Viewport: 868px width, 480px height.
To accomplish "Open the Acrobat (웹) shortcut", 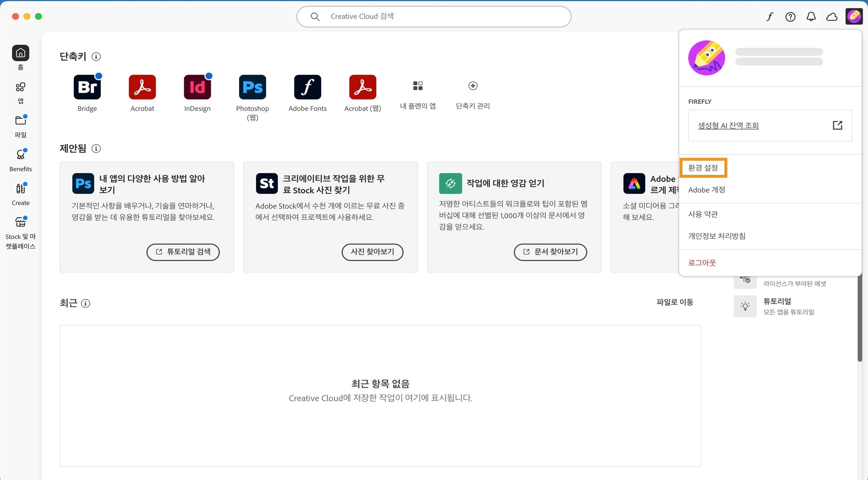I will [x=362, y=87].
